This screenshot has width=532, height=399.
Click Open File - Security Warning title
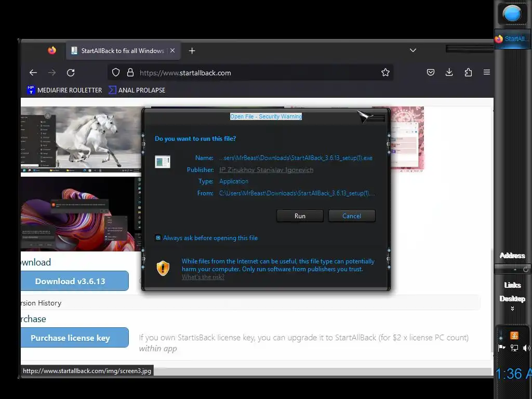pyautogui.click(x=266, y=116)
